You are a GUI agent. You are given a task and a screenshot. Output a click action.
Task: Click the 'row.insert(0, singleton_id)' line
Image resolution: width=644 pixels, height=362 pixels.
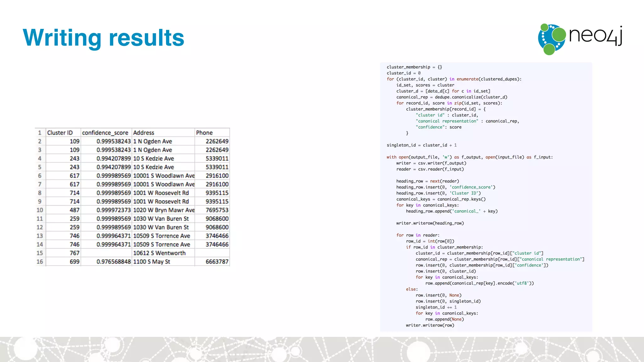click(x=448, y=301)
